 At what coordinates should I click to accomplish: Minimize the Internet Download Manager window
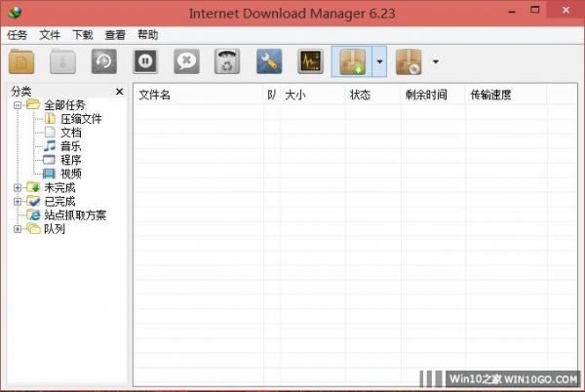tap(512, 11)
